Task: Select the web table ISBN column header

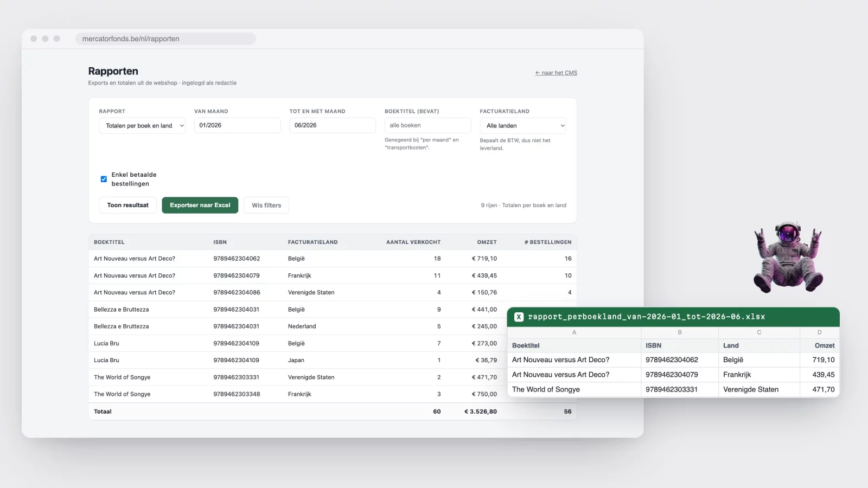Action: coord(220,242)
